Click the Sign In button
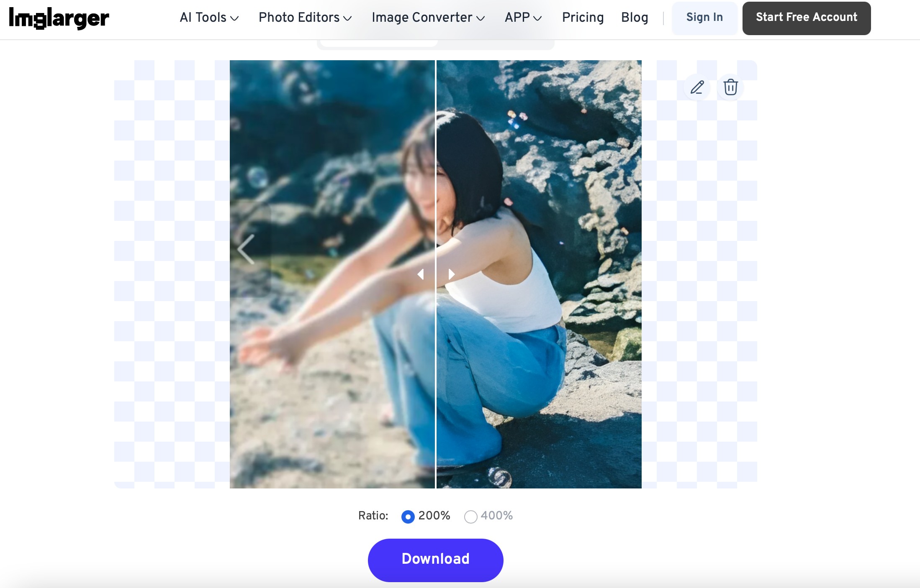920x588 pixels. tap(704, 18)
